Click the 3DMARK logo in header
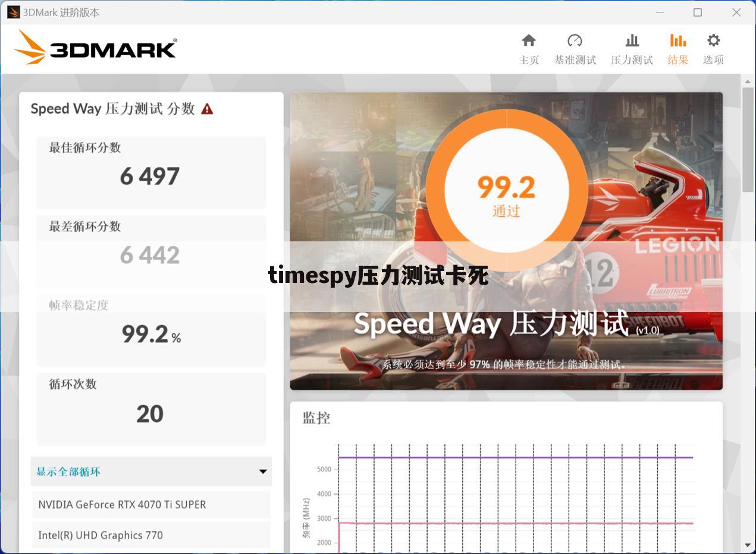Screen dimensions: 756x554 (96, 48)
